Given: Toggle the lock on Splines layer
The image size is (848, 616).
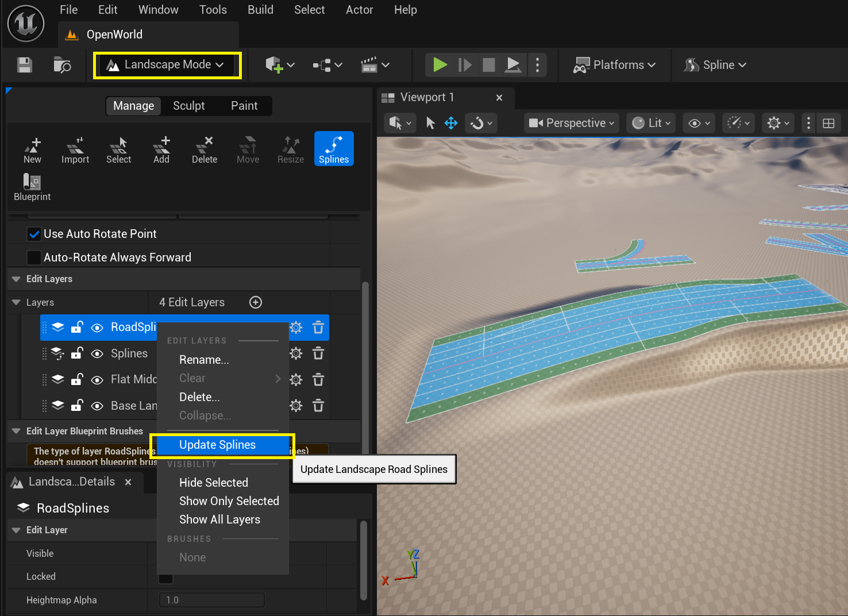Looking at the screenshot, I should tap(77, 353).
